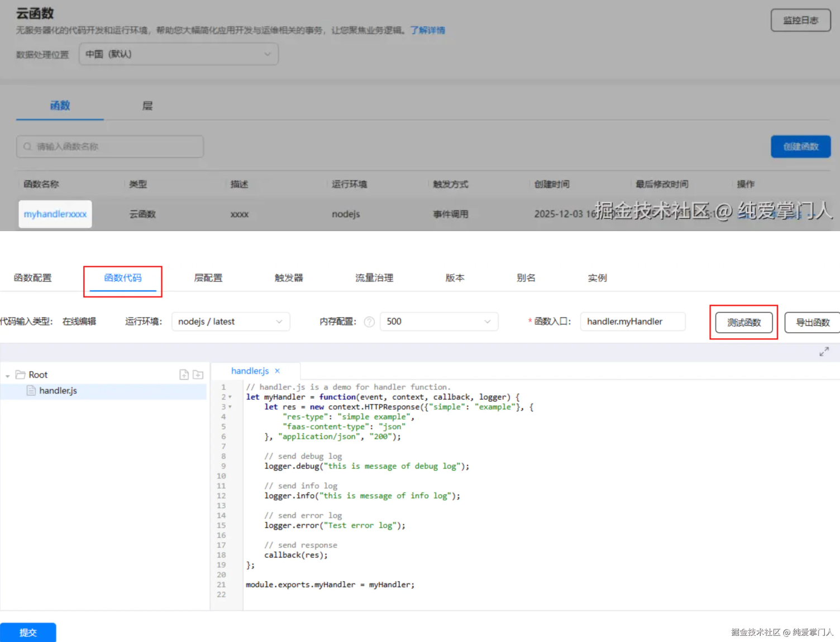
Task: Create a new folder in Root
Action: (x=198, y=375)
